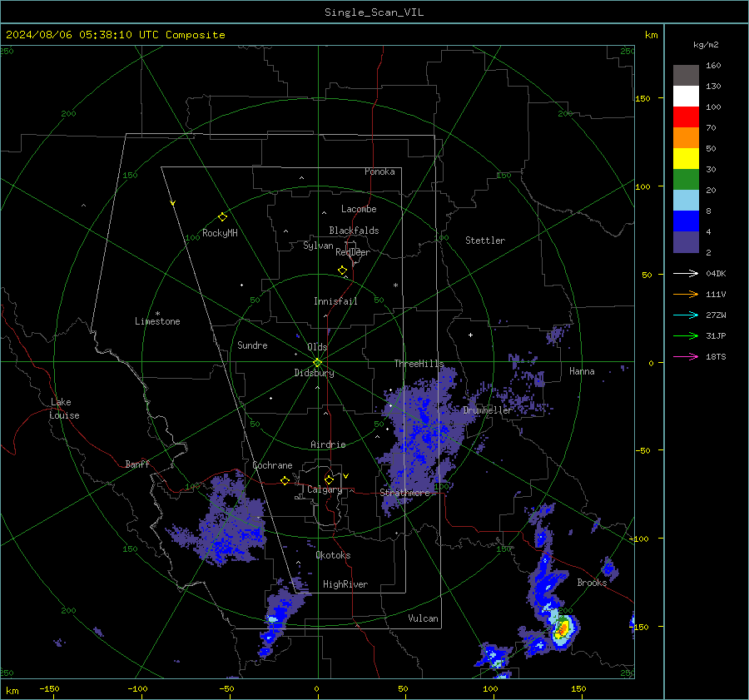The image size is (749, 700).
Task: Click the 2024/08/06 05:38:10 UTC Composite timestamp
Action: pyautogui.click(x=115, y=35)
